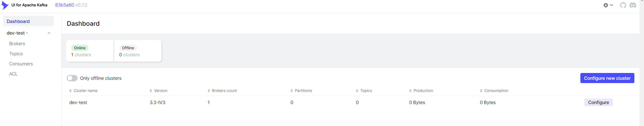This screenshot has width=644, height=126.
Task: Sort clusters by Topics column
Action: (364, 91)
